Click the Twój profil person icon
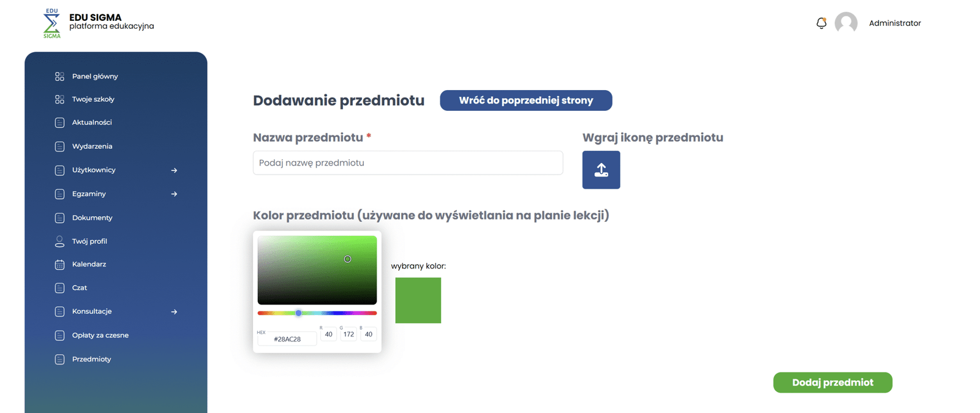Screen dimensions: 980x413 59,241
